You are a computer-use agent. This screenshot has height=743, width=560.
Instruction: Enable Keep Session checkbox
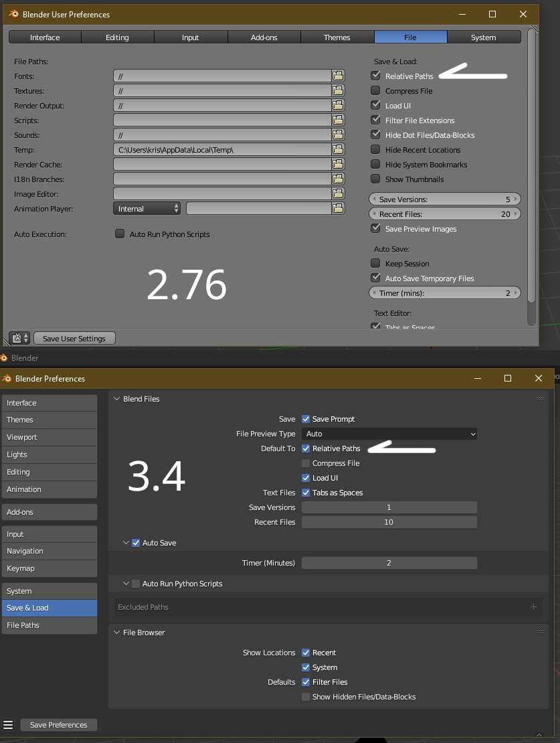[376, 263]
